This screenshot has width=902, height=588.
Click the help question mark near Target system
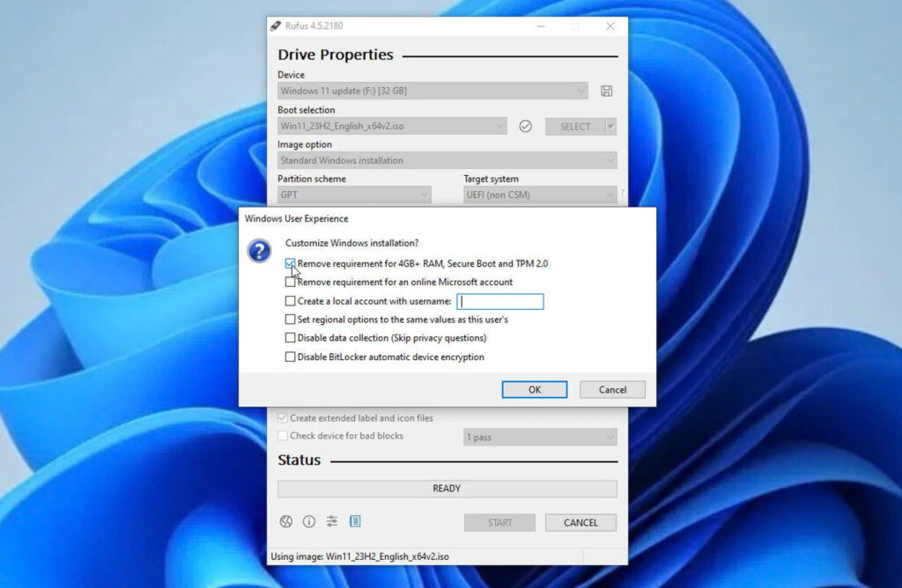click(x=623, y=192)
